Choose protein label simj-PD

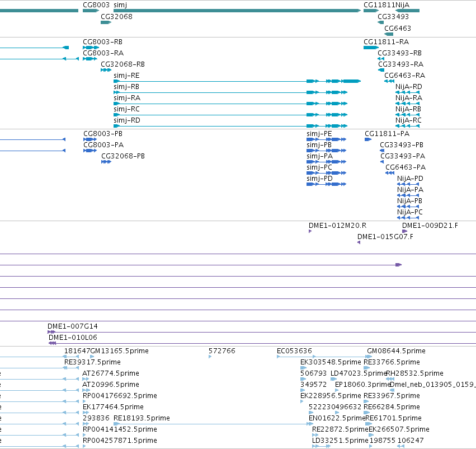click(319, 179)
